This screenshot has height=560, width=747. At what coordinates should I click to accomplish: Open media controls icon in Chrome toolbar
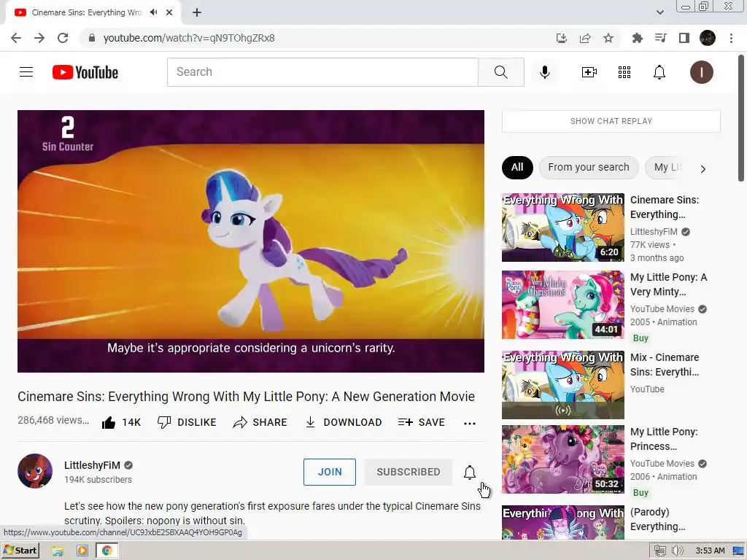pyautogui.click(x=661, y=38)
